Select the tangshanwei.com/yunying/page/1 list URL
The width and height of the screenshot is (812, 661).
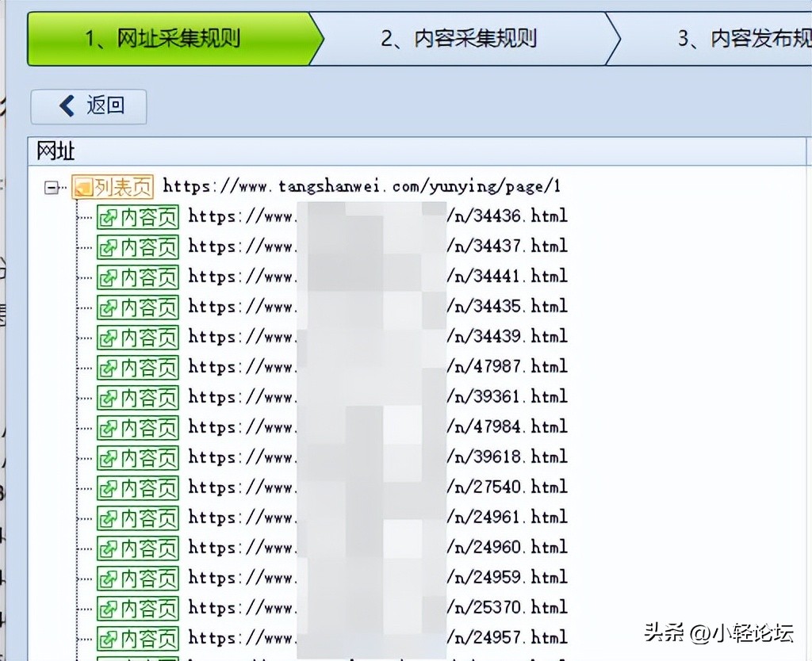click(x=362, y=185)
